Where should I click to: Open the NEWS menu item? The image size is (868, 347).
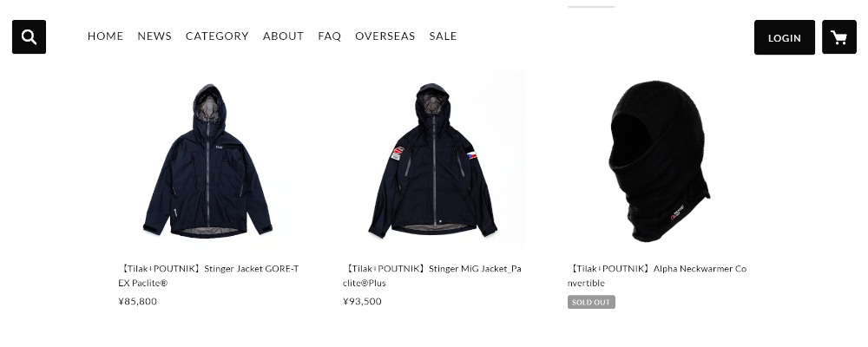click(155, 36)
